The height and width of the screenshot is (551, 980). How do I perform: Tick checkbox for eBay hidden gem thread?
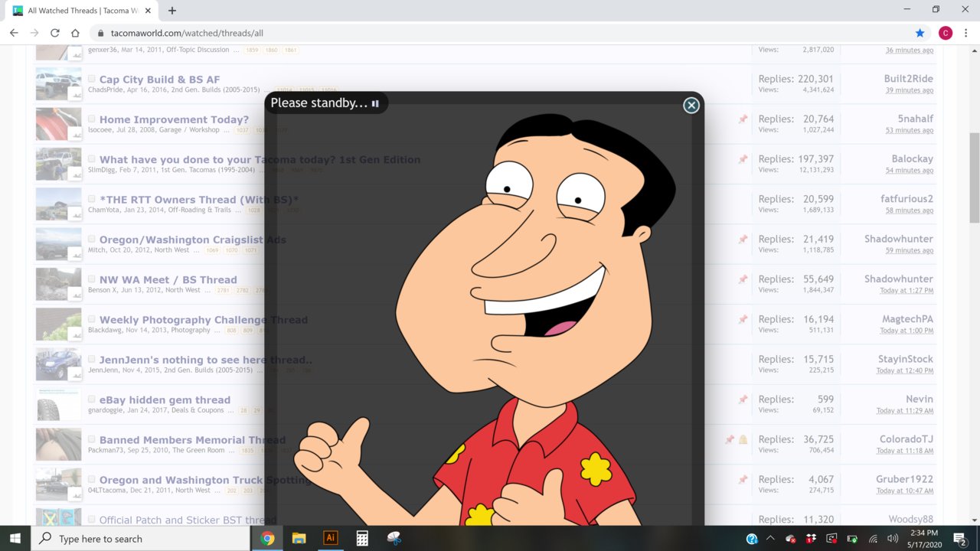(92, 399)
